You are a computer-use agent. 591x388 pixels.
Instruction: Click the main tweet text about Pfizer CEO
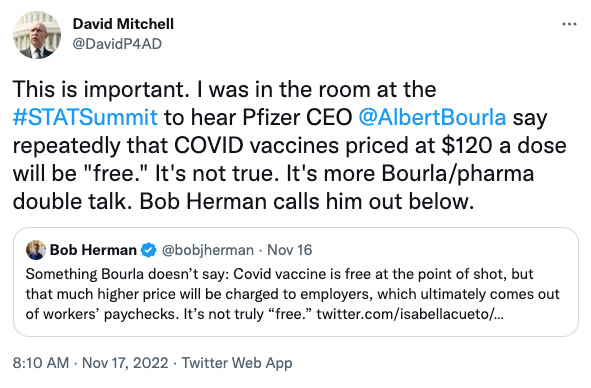click(289, 145)
